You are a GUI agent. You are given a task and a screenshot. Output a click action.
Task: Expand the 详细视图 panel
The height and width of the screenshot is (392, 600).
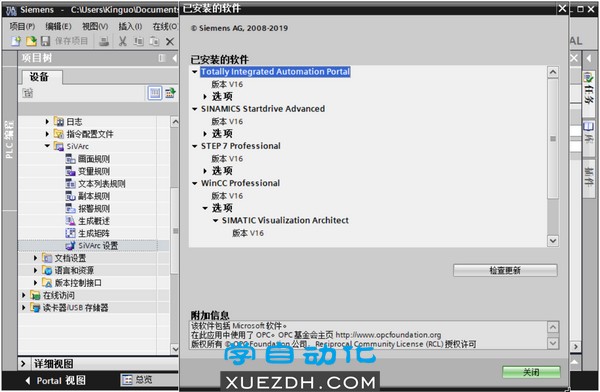click(23, 364)
